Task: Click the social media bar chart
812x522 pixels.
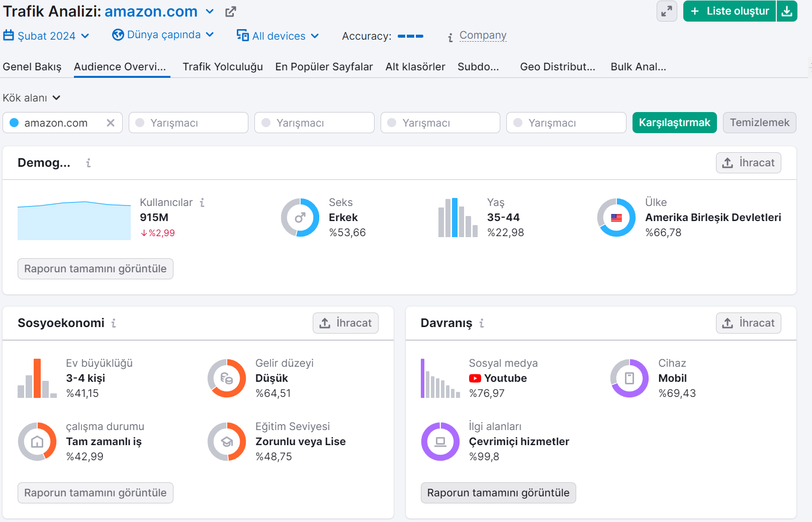Action: 440,378
